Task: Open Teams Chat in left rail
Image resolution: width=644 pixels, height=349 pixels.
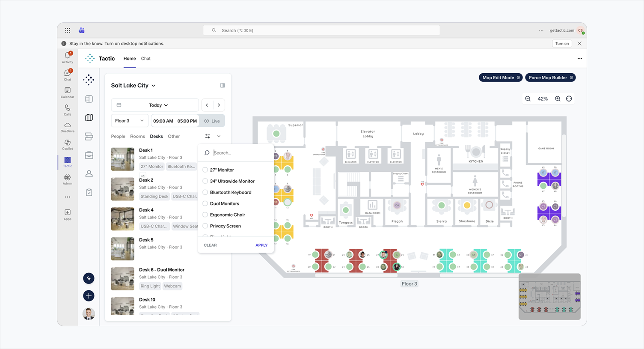Action: coord(68,75)
